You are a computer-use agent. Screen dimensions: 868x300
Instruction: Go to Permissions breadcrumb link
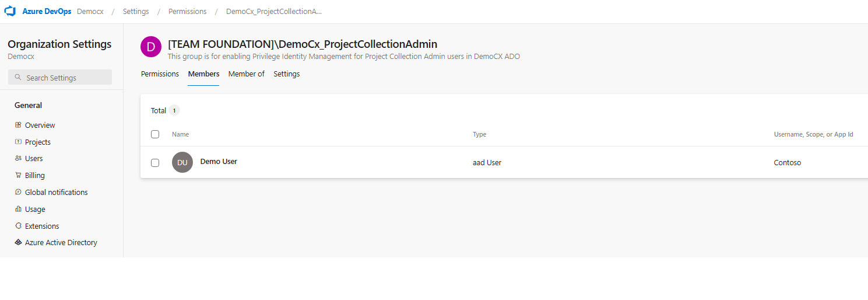(x=188, y=12)
